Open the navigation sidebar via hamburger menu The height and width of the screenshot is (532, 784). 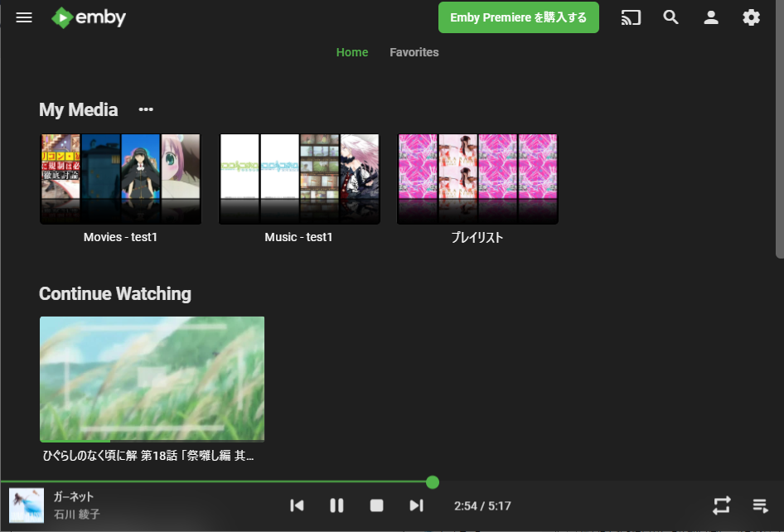tap(23, 17)
